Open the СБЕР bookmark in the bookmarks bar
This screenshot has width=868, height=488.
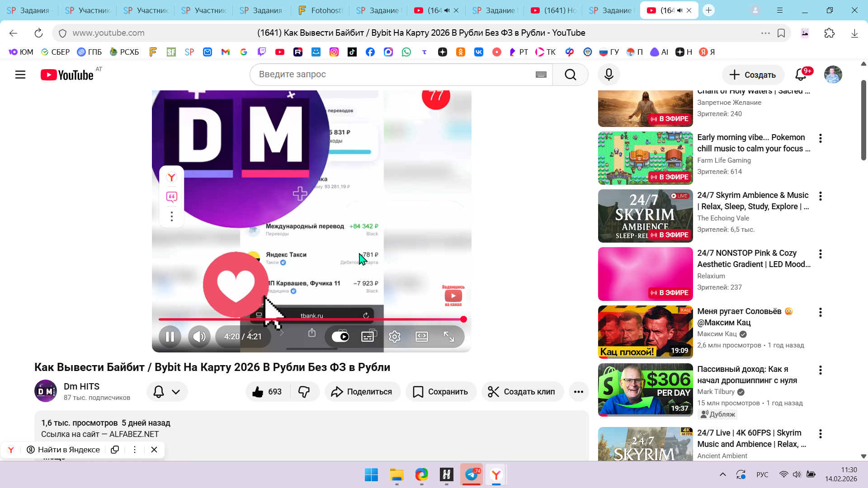[55, 52]
